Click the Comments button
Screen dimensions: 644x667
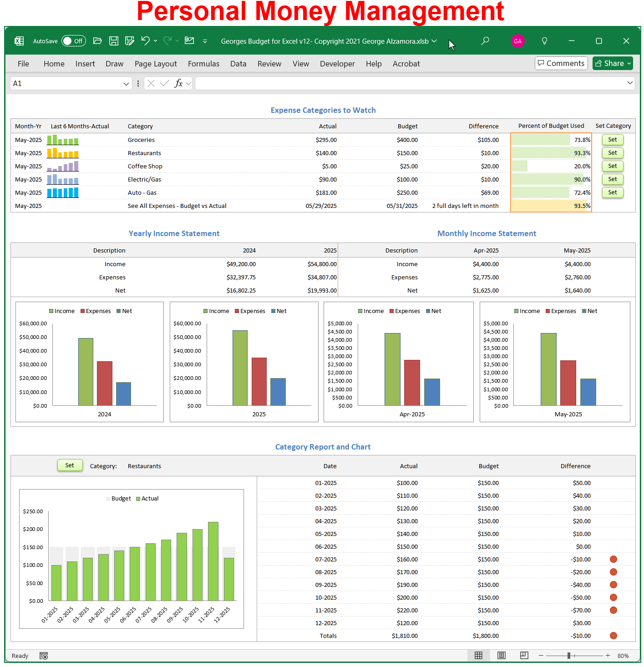tap(561, 63)
